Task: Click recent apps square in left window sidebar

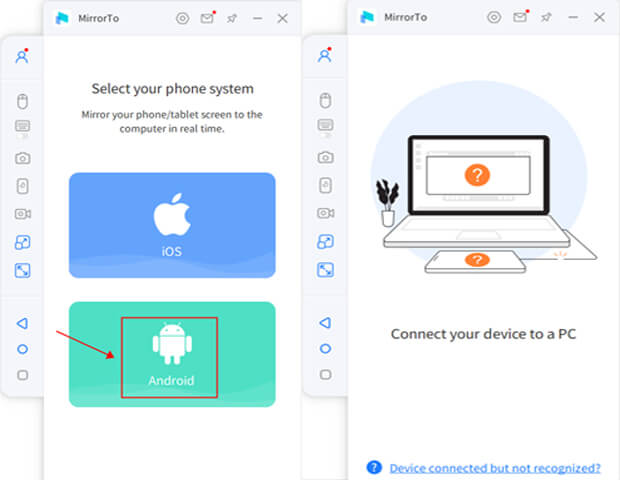Action: [23, 375]
